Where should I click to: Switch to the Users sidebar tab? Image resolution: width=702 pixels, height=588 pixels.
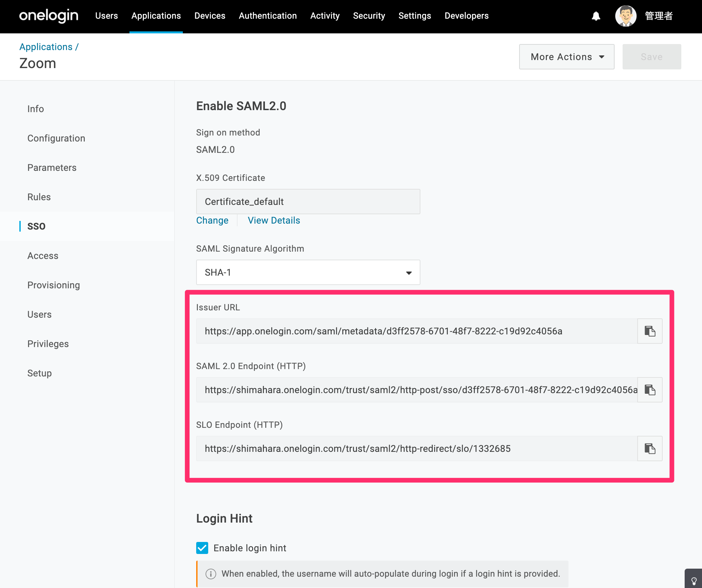pos(39,315)
